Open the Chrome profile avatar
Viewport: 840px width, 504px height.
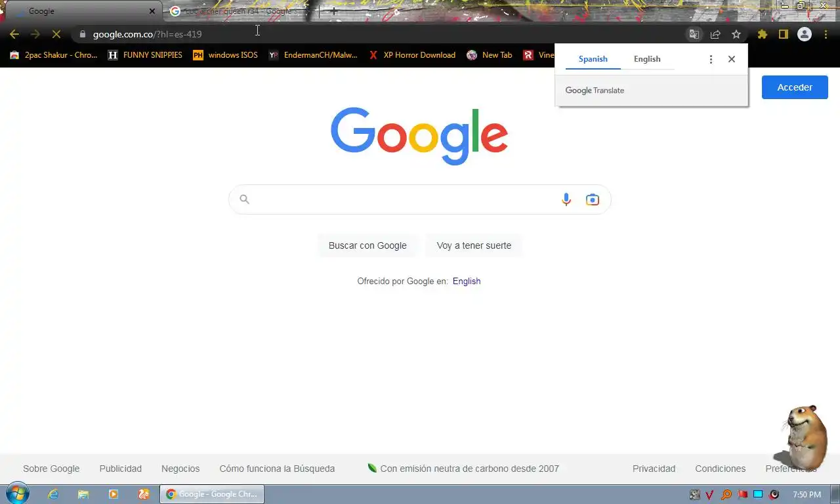(x=805, y=34)
